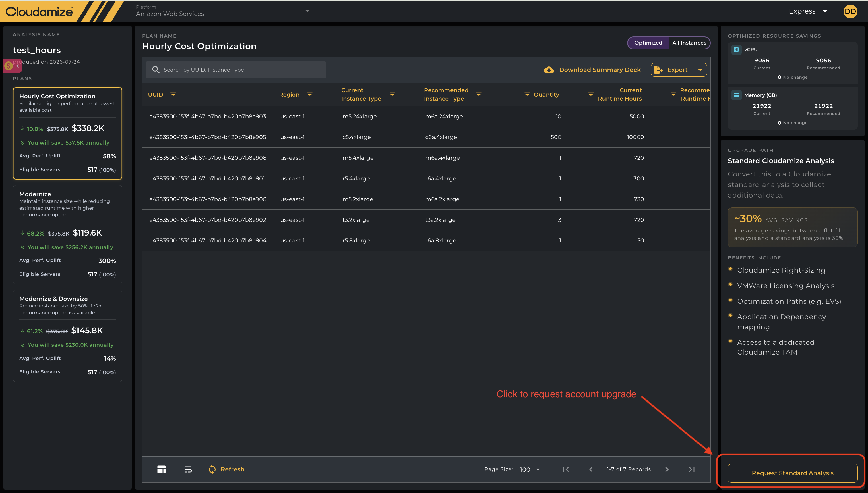
Task: Go to the next page
Action: click(667, 469)
